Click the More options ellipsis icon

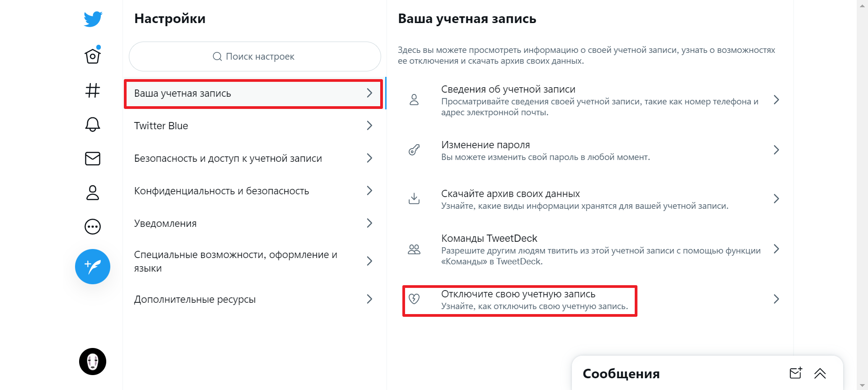tap(92, 226)
